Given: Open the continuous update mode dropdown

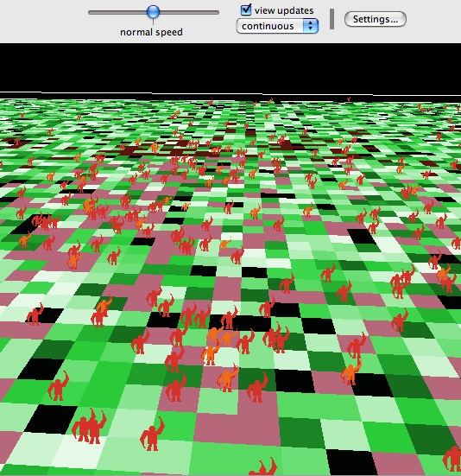Looking at the screenshot, I should (x=277, y=26).
